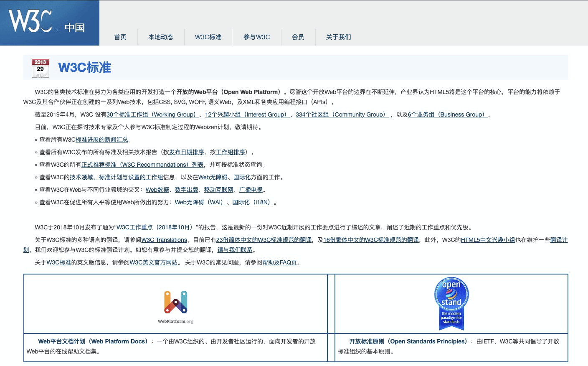Open 国际化 (i18N) link
This screenshot has width=588, height=366.
pyautogui.click(x=253, y=202)
